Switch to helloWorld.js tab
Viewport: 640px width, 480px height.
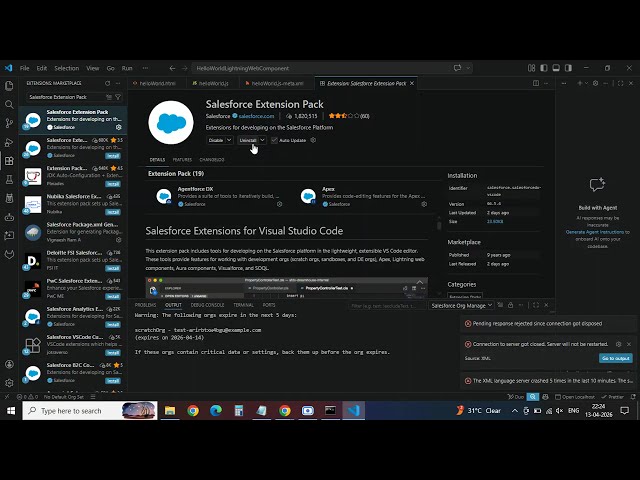pyautogui.click(x=213, y=83)
